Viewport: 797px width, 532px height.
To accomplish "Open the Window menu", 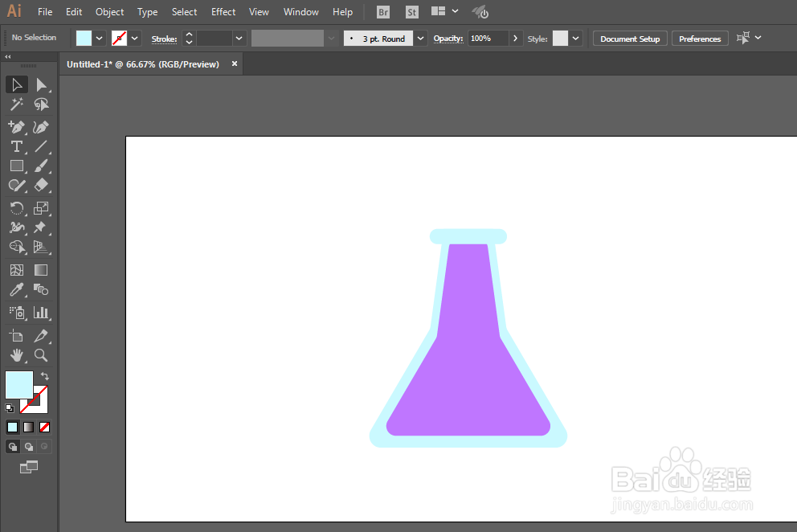I will (x=301, y=12).
